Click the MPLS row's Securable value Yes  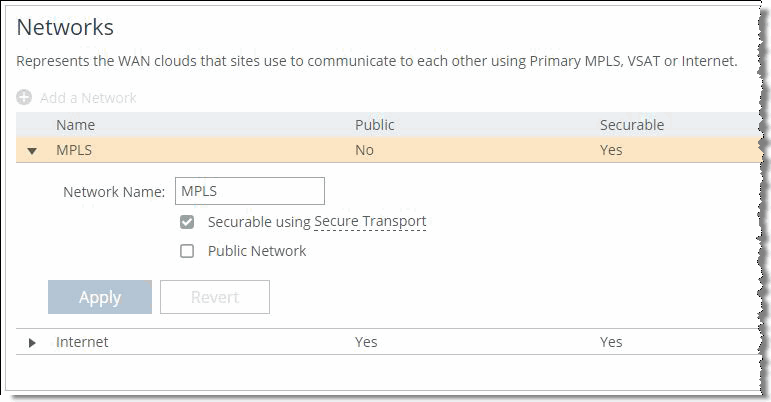[x=611, y=150]
